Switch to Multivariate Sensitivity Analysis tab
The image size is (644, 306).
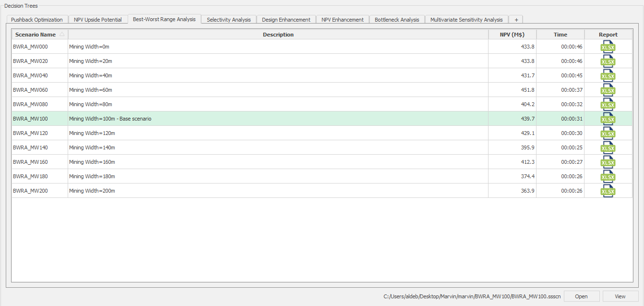(466, 20)
